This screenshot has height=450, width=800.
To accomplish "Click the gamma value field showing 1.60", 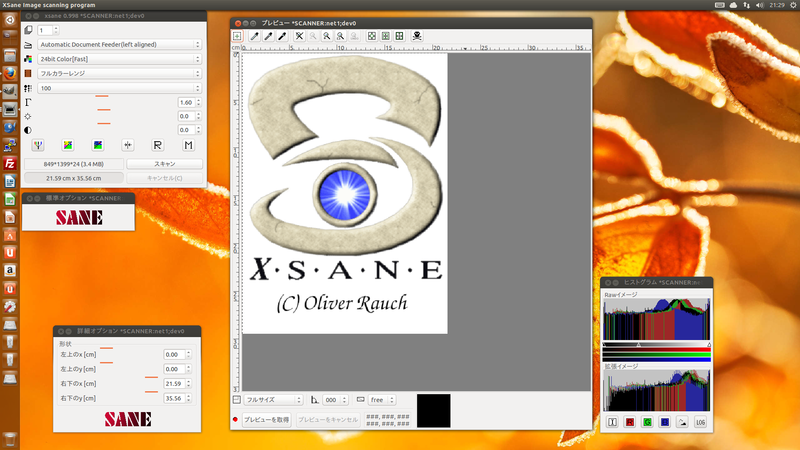I will click(x=184, y=103).
